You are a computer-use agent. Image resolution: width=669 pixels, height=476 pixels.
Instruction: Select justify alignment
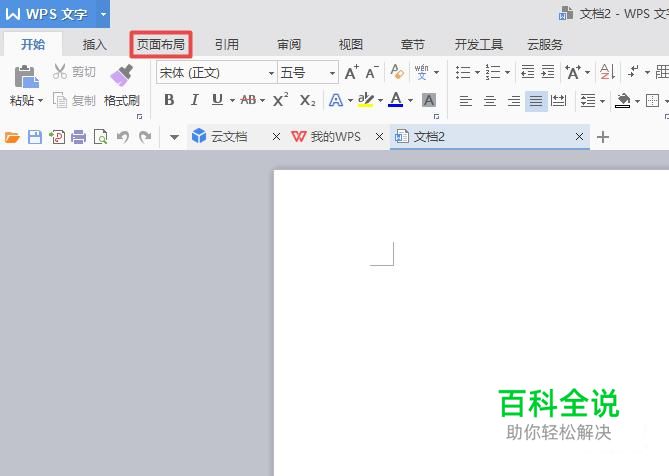coord(536,101)
